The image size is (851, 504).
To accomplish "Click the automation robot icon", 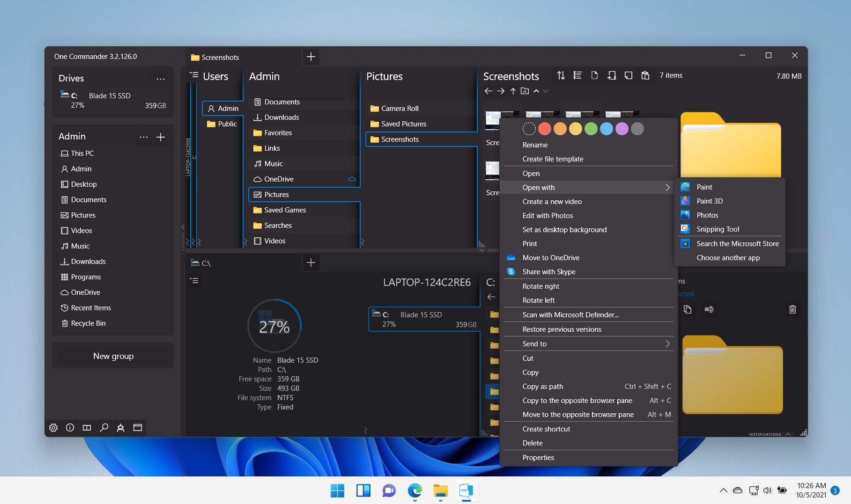I will [x=120, y=427].
